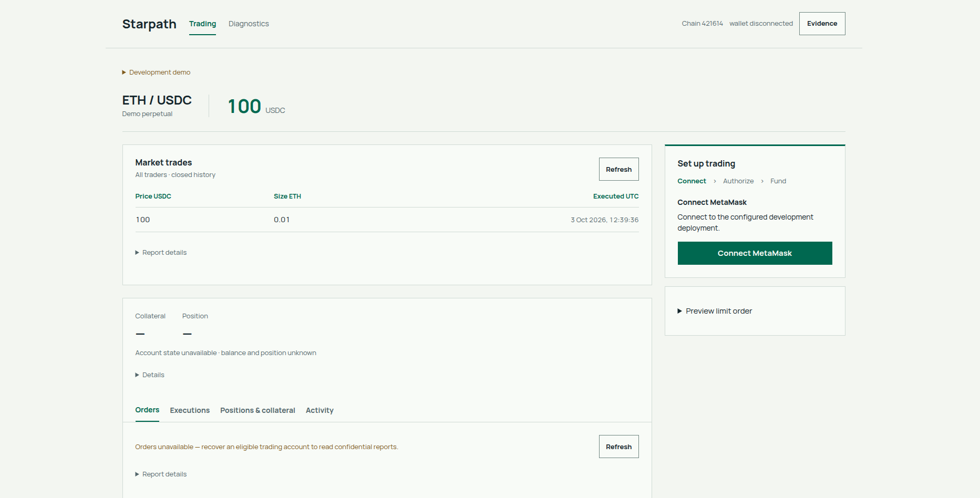980x498 pixels.
Task: Select the Fund setup step
Action: click(778, 181)
